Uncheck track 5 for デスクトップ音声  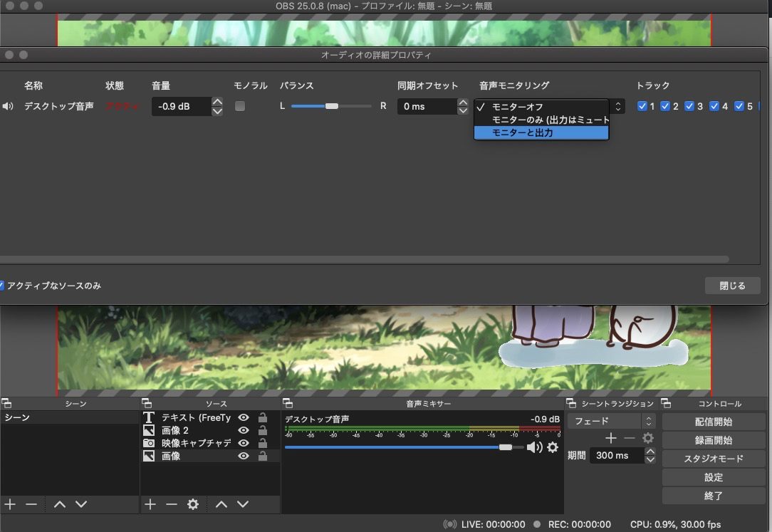point(739,106)
